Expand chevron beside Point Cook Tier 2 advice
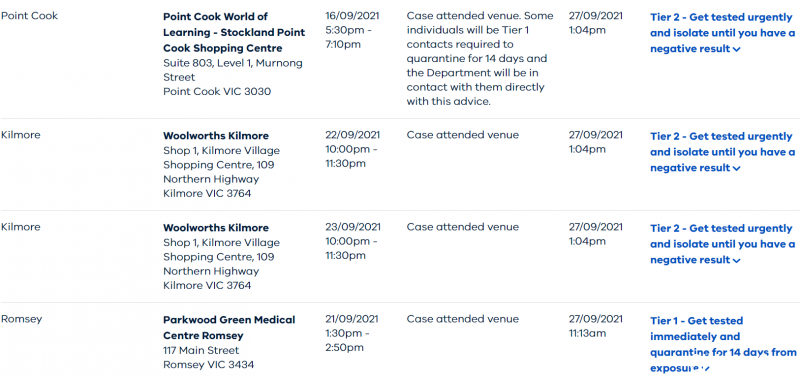The height and width of the screenshot is (376, 800). [736, 49]
